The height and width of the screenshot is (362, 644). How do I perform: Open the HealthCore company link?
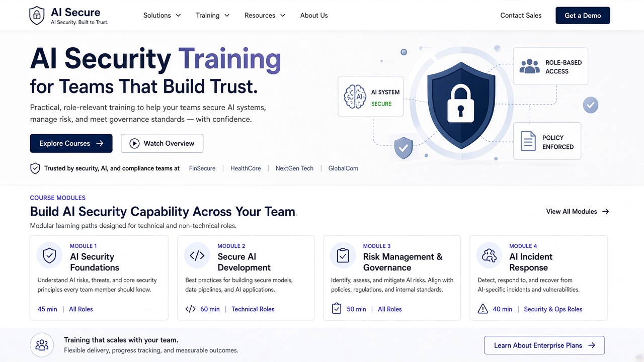point(246,168)
